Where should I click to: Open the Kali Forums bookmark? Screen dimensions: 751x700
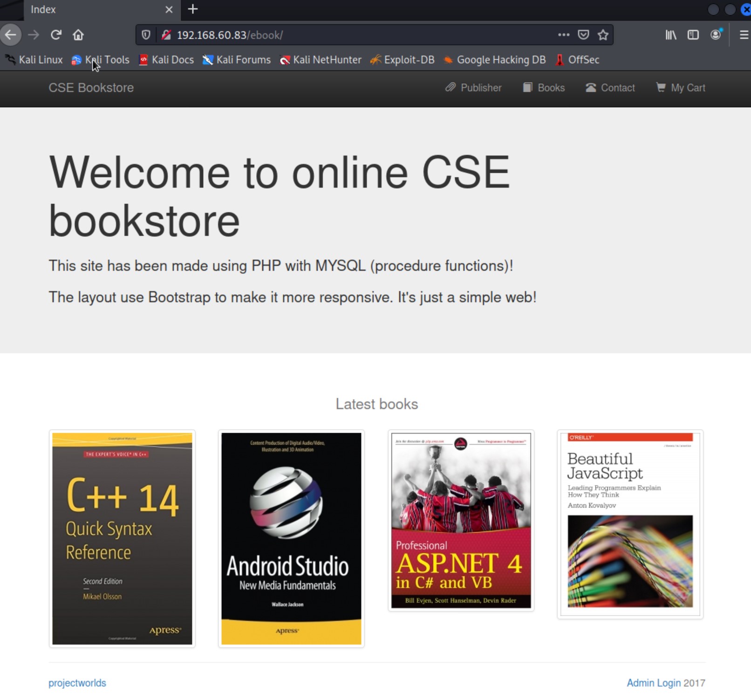[x=237, y=60]
